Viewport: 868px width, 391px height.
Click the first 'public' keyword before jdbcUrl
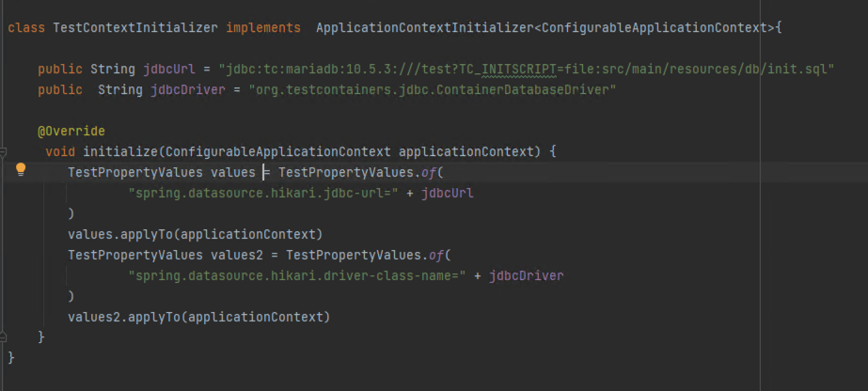coord(60,70)
